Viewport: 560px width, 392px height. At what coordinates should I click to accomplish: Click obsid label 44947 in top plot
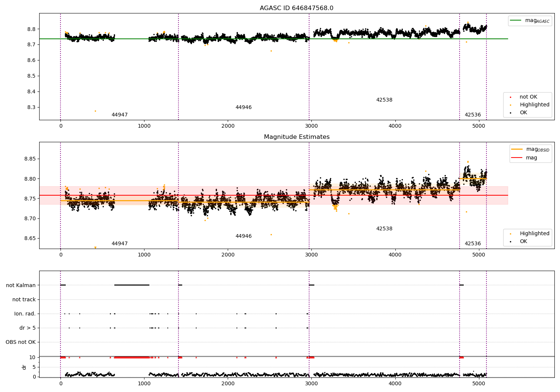coord(119,115)
